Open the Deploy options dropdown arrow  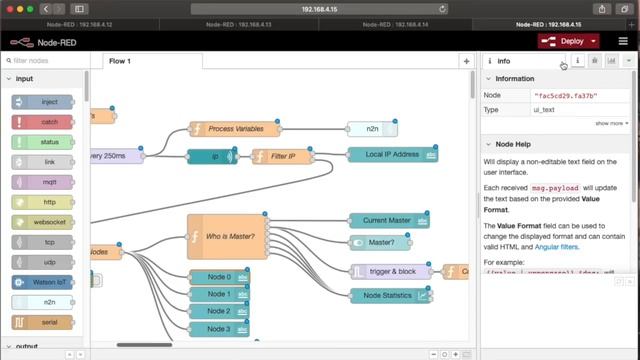pyautogui.click(x=593, y=41)
